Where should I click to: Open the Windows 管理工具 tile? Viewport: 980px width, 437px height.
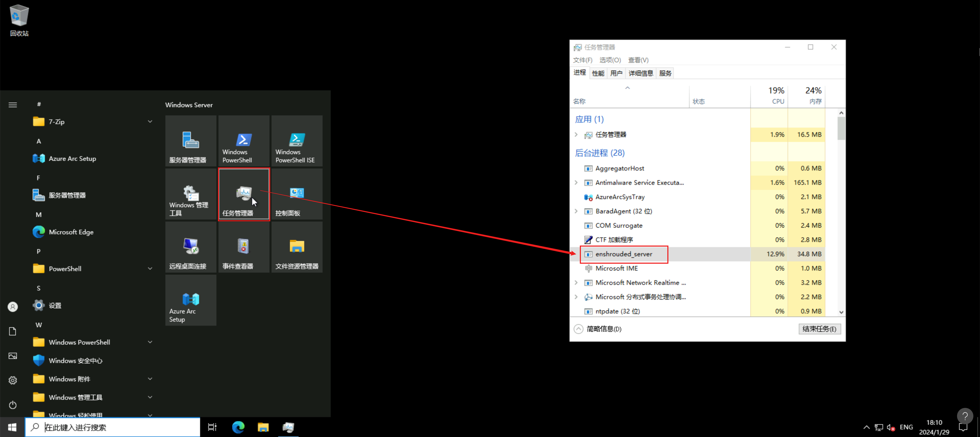pyautogui.click(x=191, y=194)
